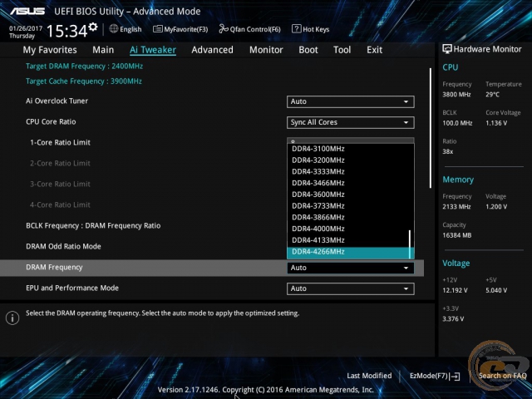Go to the Monitor tab
The width and height of the screenshot is (532, 399).
[266, 50]
